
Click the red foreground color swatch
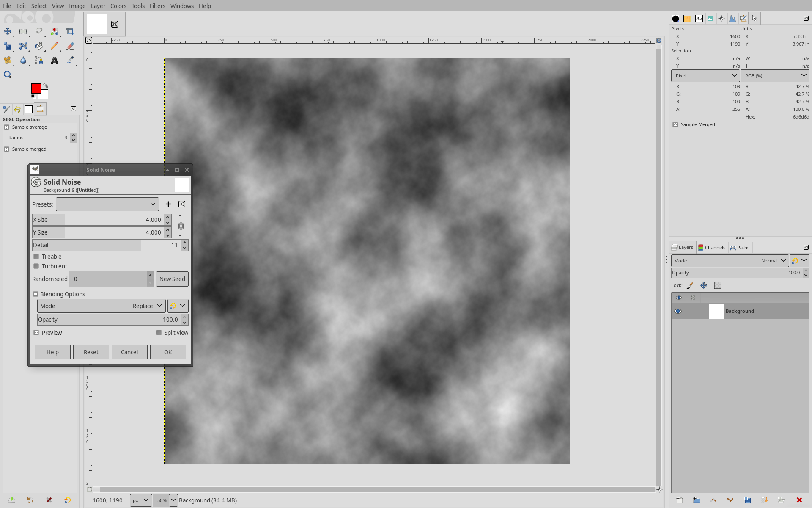36,88
